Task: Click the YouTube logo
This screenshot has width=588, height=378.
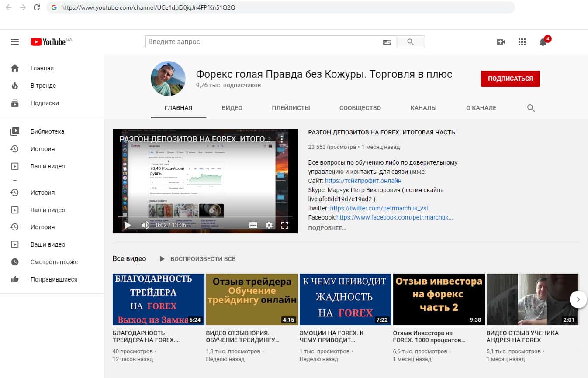Action: (x=48, y=42)
